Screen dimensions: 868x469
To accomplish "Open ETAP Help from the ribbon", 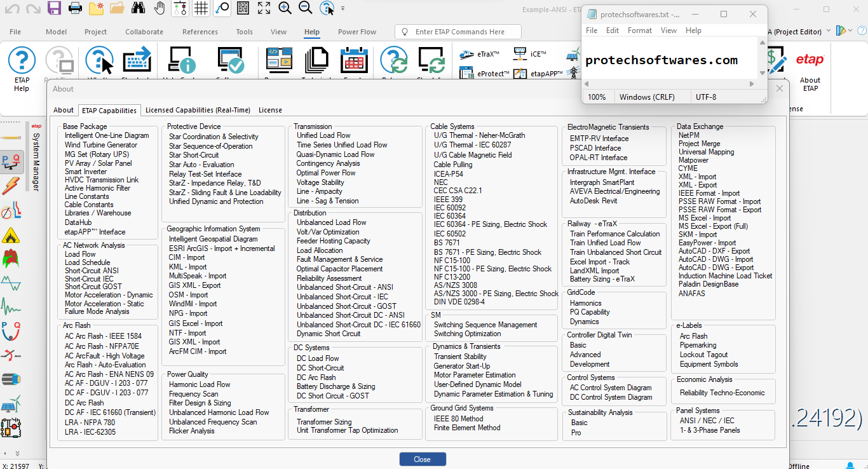I will coord(22,69).
